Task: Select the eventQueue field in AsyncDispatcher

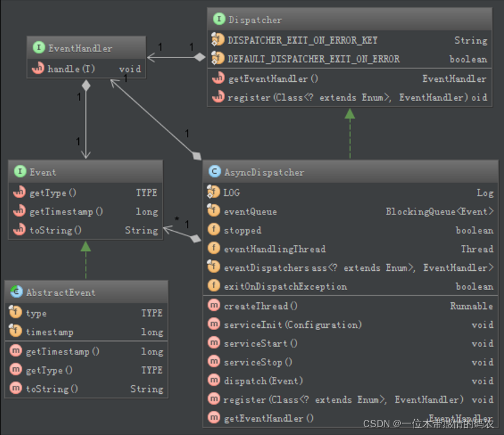Action: [x=250, y=211]
